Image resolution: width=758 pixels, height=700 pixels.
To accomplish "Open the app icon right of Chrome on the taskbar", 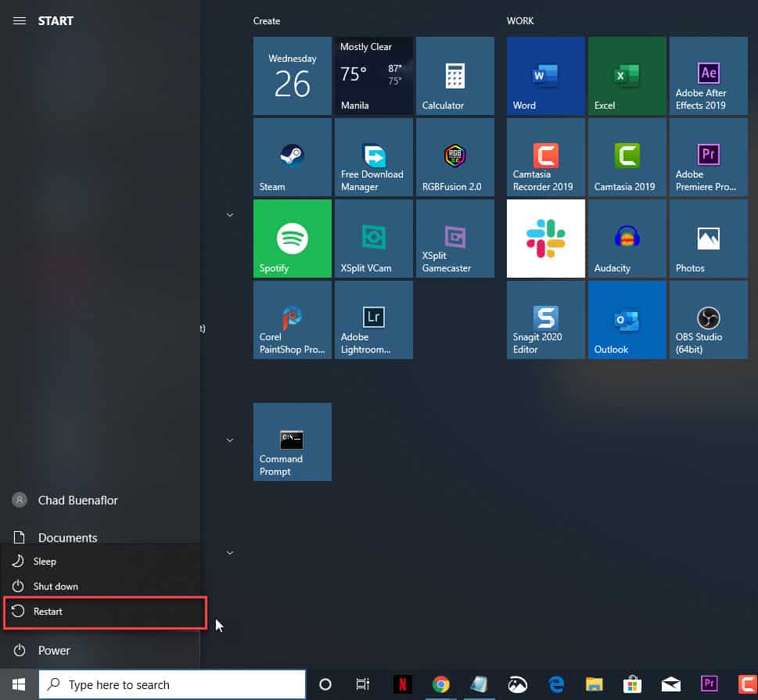I will coord(479,684).
